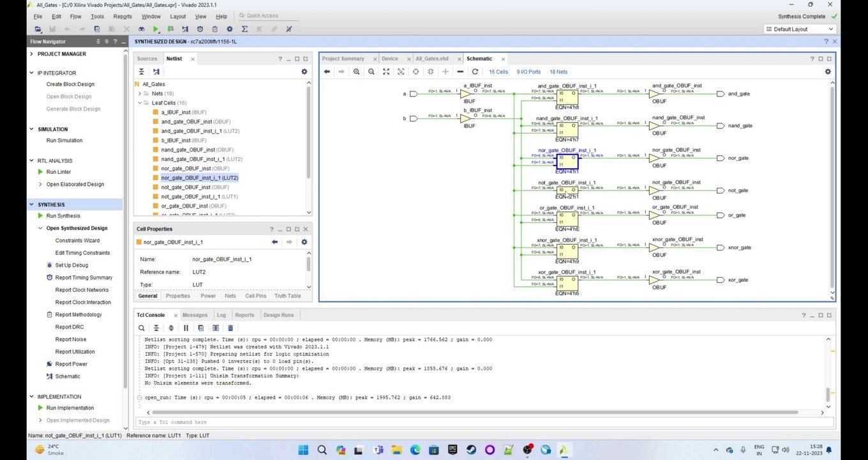868x460 pixels.
Task: Click the green Run button in main toolbar
Action: (156, 29)
